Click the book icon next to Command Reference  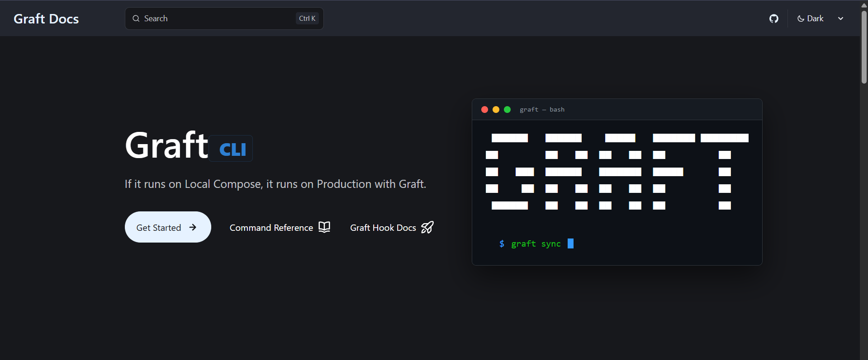coord(324,227)
